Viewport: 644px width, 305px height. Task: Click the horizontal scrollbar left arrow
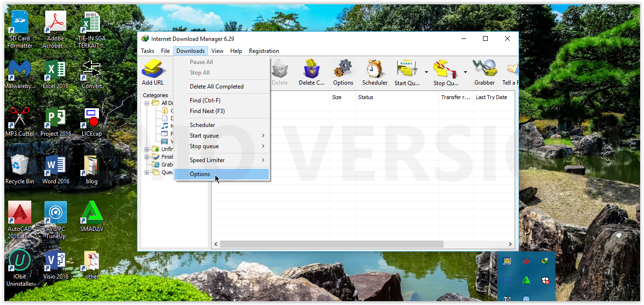coord(216,244)
